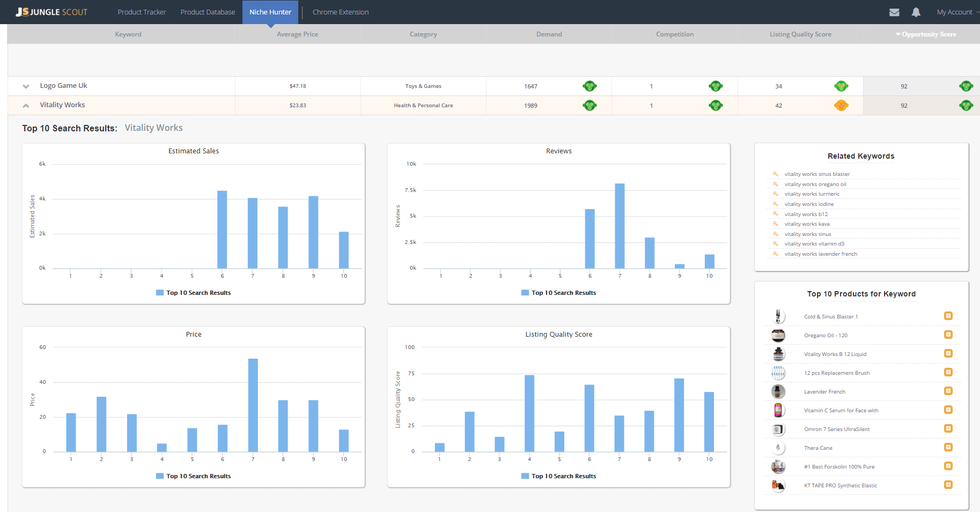Open the Product Database tab
The width and height of the screenshot is (980, 512).
click(208, 12)
